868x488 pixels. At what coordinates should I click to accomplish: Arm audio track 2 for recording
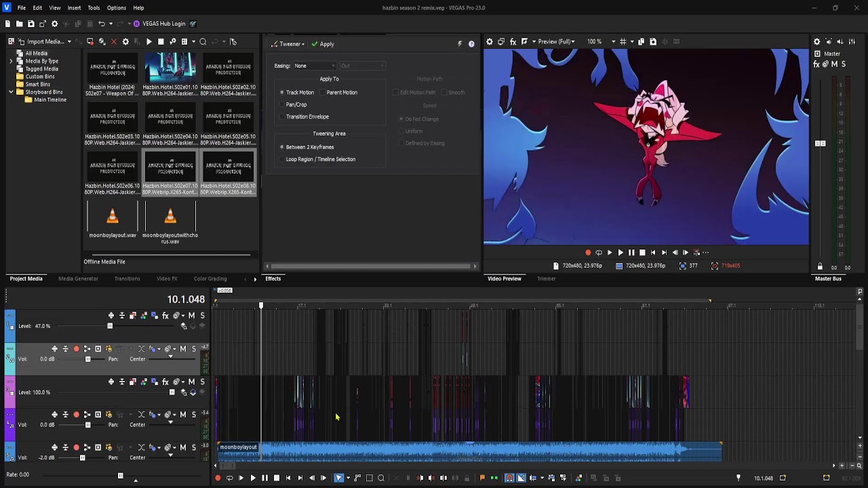(76, 349)
